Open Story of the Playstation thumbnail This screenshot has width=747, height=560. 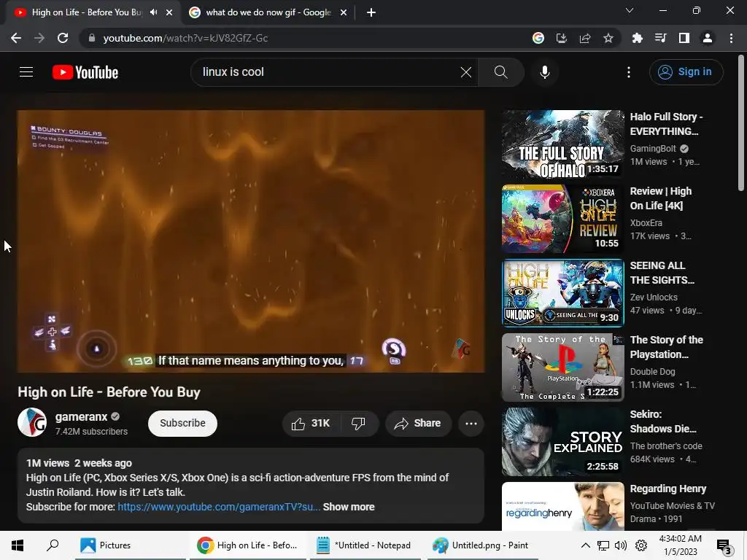(562, 367)
